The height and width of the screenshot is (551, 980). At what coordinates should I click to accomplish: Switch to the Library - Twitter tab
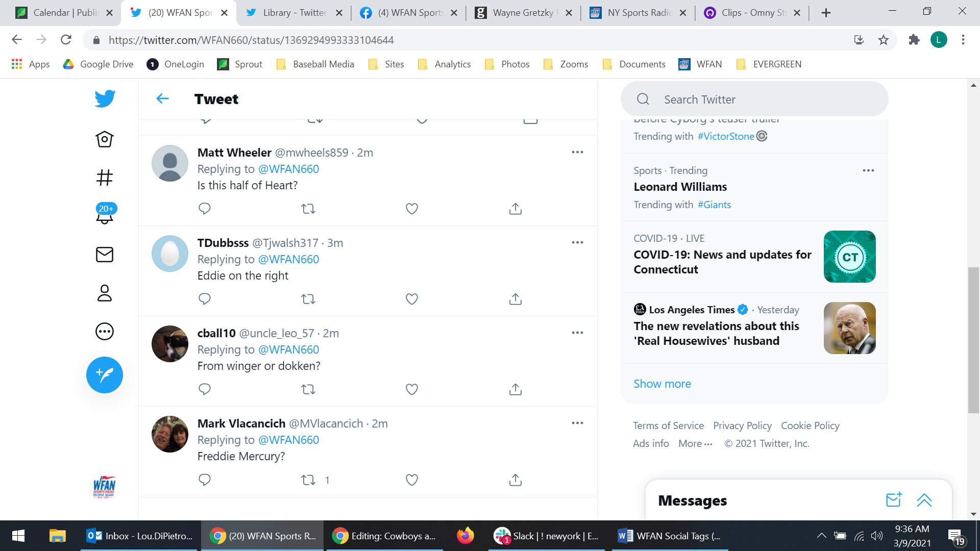(x=294, y=13)
